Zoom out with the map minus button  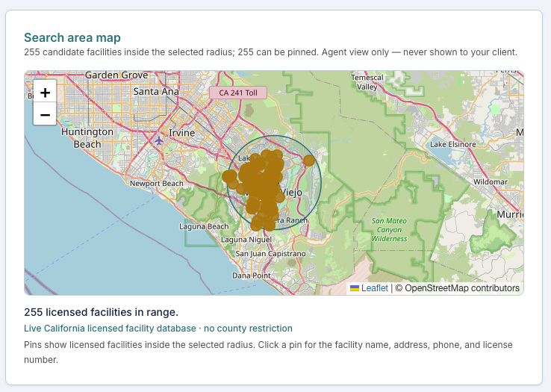[45, 114]
